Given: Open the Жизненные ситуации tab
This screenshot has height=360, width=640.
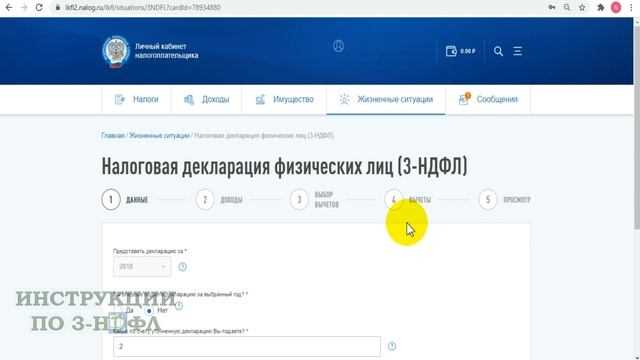Looking at the screenshot, I should [386, 100].
